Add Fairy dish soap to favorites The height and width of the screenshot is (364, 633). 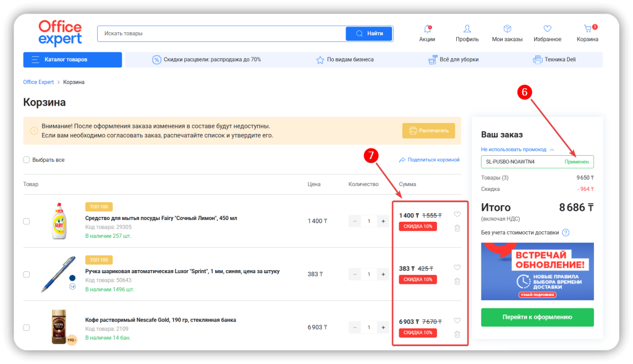[x=457, y=214]
